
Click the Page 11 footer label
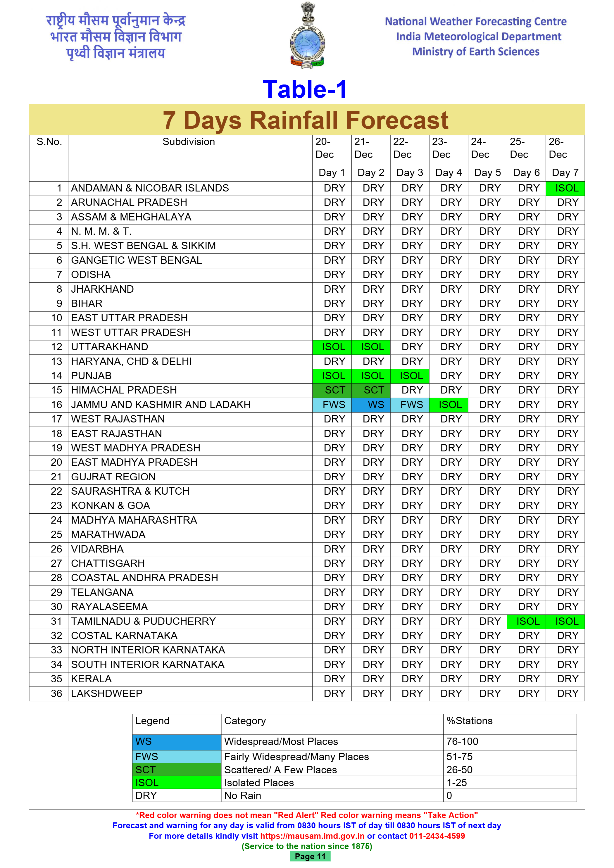click(310, 856)
